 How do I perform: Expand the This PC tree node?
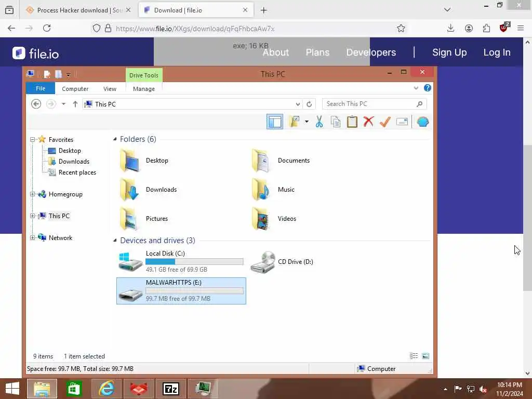tap(33, 216)
